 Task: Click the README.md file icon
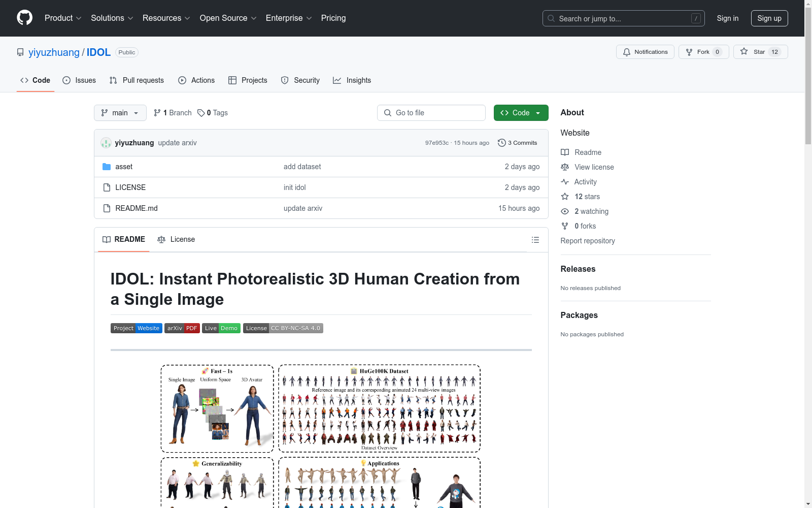(x=107, y=208)
